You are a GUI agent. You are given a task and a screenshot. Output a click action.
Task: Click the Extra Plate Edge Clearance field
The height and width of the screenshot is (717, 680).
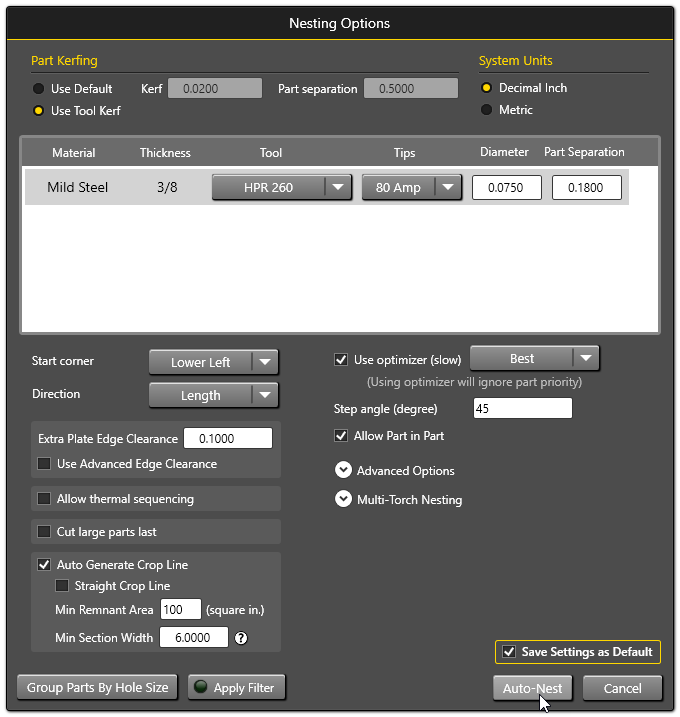point(228,439)
